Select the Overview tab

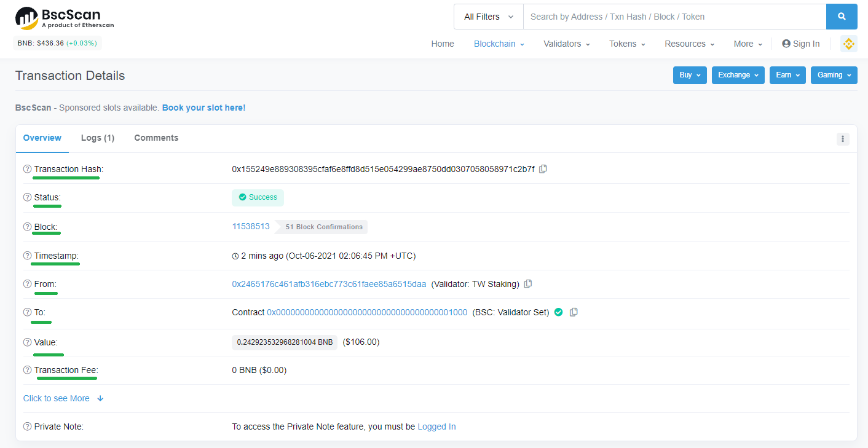(x=42, y=138)
